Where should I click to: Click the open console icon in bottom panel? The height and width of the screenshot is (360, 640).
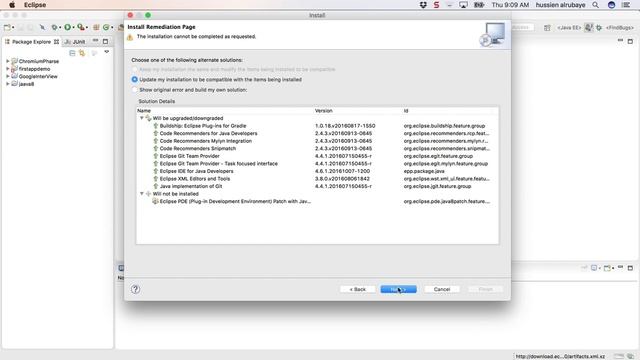tap(607, 268)
